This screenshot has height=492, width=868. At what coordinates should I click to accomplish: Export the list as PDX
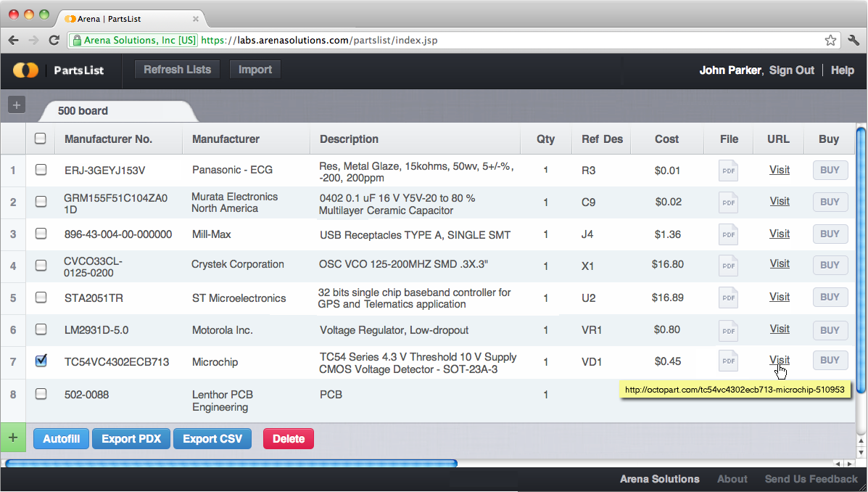[x=131, y=439]
